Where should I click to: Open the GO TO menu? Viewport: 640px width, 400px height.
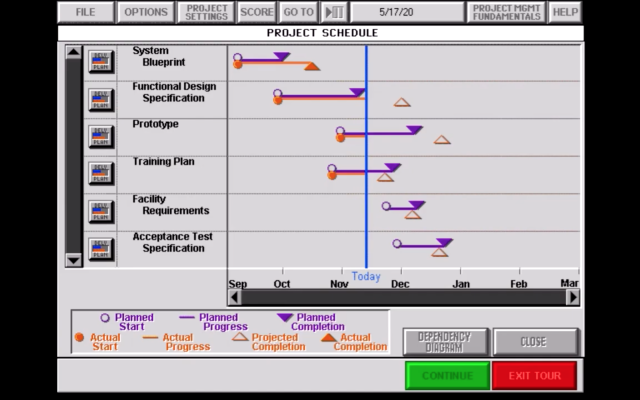298,12
